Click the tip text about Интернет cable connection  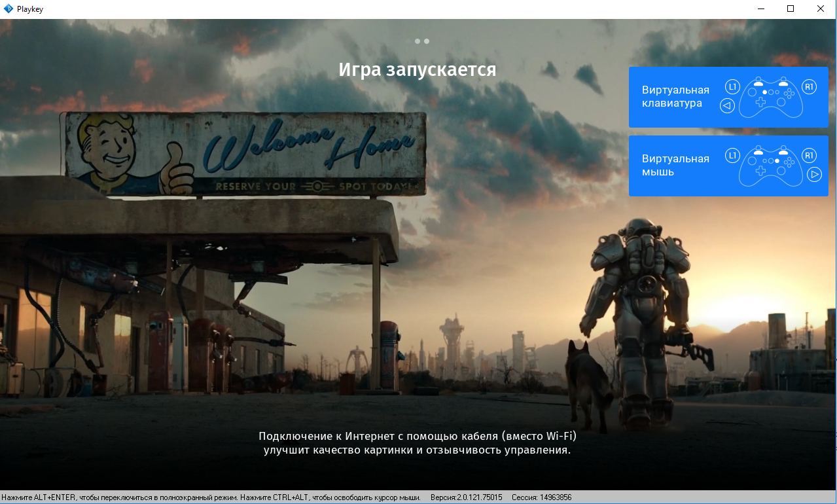tap(418, 443)
